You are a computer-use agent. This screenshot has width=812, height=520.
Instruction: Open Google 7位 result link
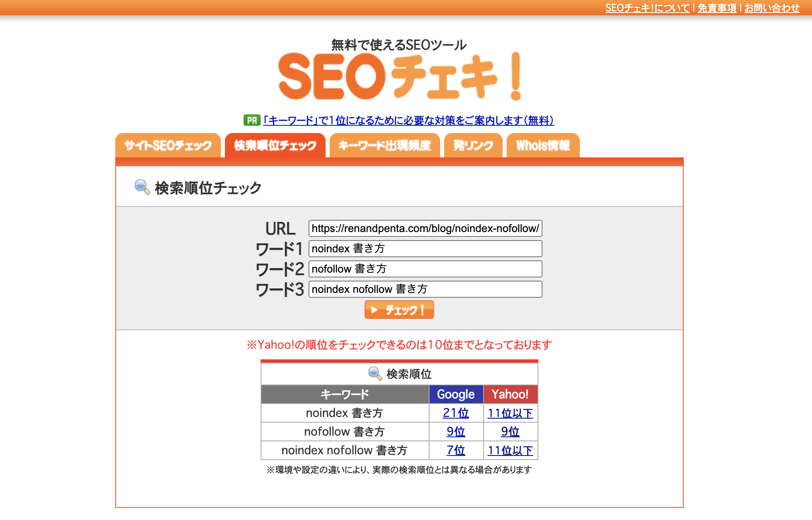pyautogui.click(x=456, y=450)
